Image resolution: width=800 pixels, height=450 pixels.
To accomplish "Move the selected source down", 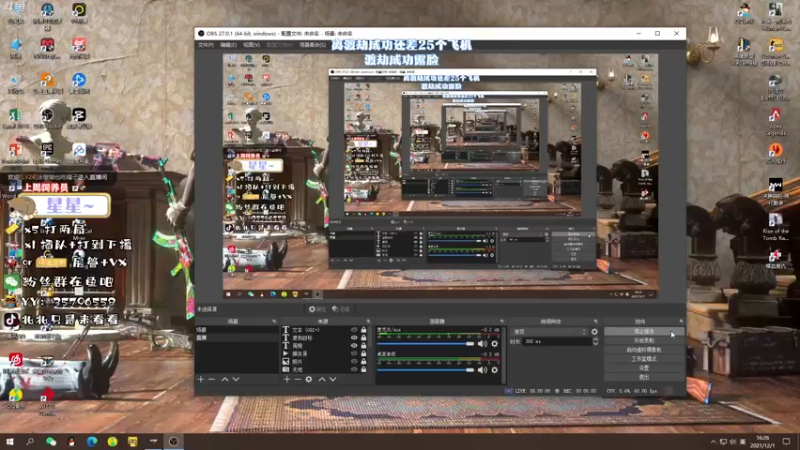I will tap(333, 379).
